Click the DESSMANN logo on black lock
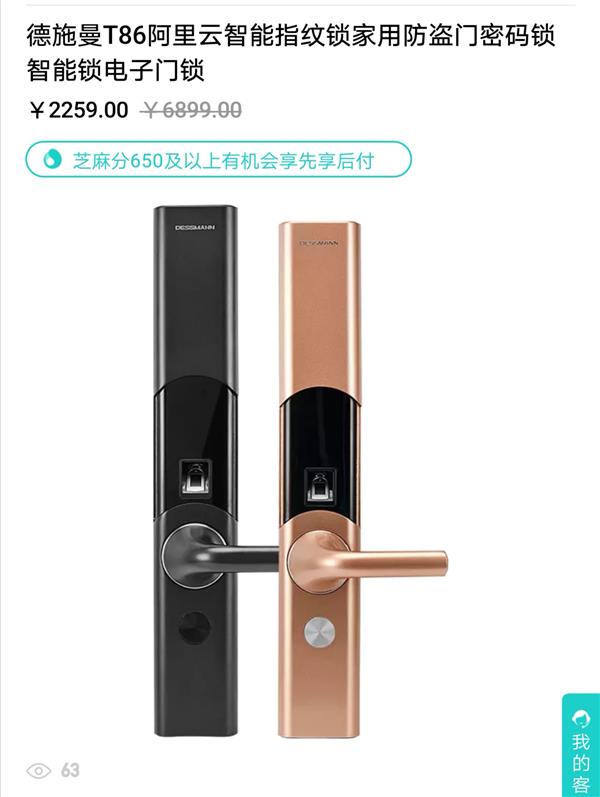 click(x=195, y=228)
